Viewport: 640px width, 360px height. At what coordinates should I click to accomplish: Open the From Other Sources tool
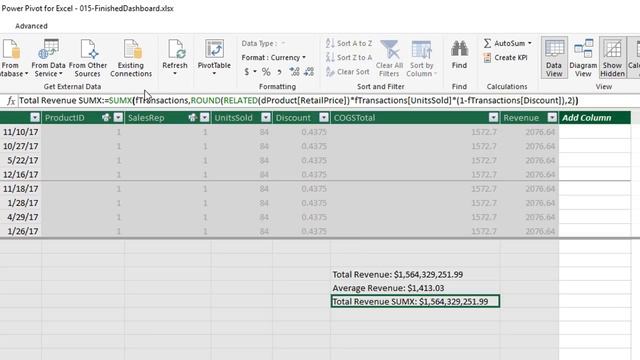(x=88, y=58)
